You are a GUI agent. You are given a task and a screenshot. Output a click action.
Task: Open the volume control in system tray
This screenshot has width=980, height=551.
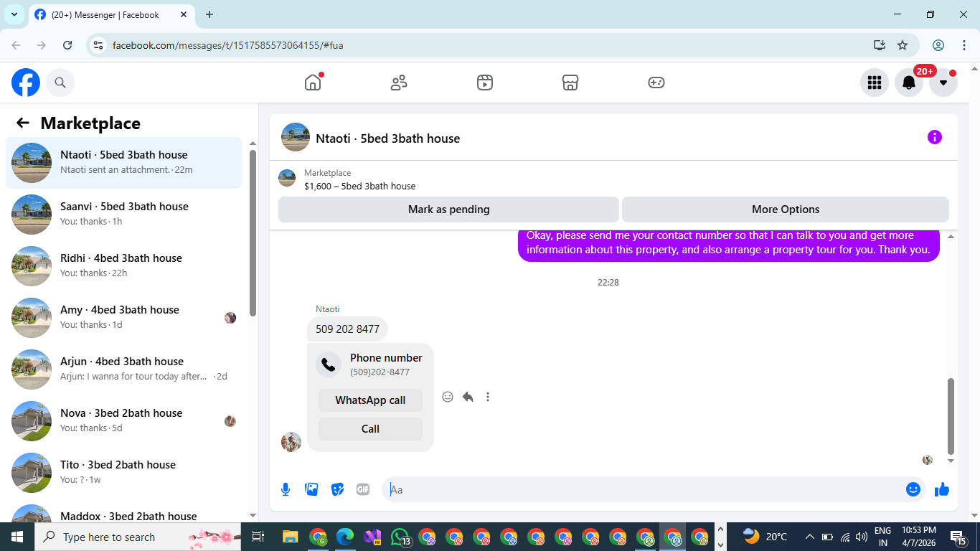point(862,537)
